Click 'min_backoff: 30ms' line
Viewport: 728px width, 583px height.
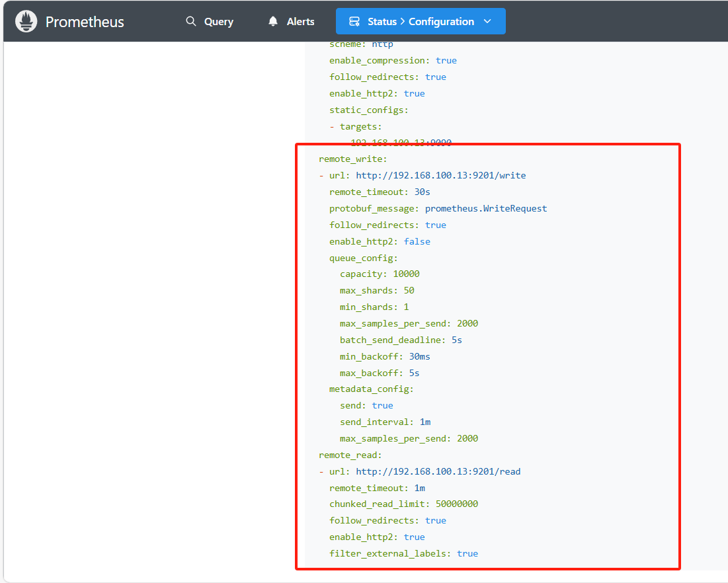pyautogui.click(x=384, y=357)
